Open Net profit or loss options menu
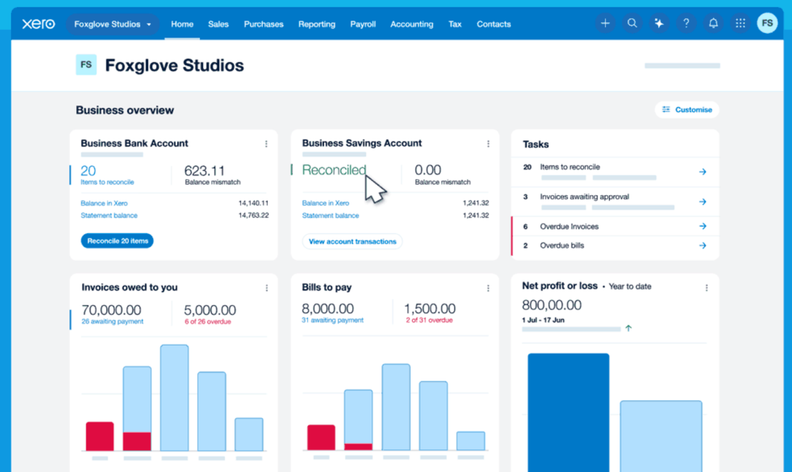The image size is (792, 472). tap(707, 288)
